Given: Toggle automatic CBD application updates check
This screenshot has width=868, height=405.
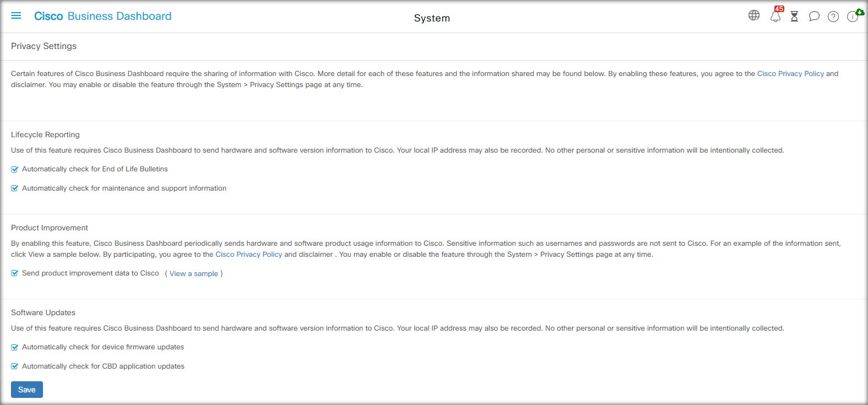Looking at the screenshot, I should pyautogui.click(x=15, y=366).
